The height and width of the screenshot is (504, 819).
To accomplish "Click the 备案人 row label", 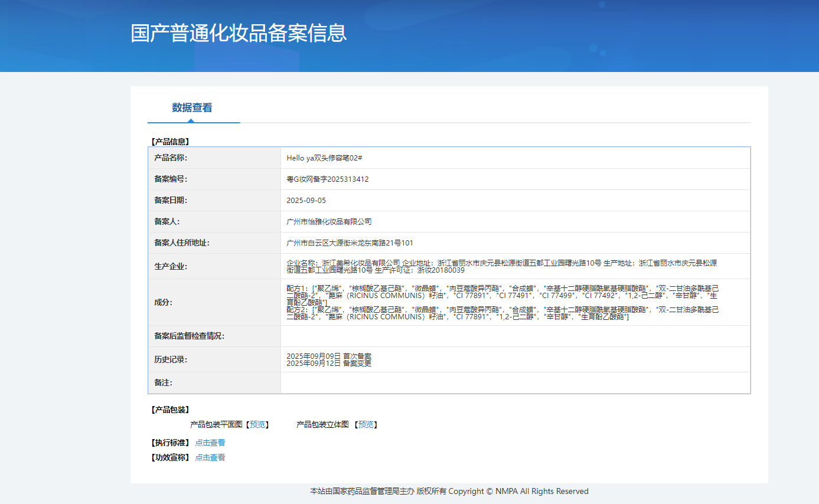I will tap(167, 221).
